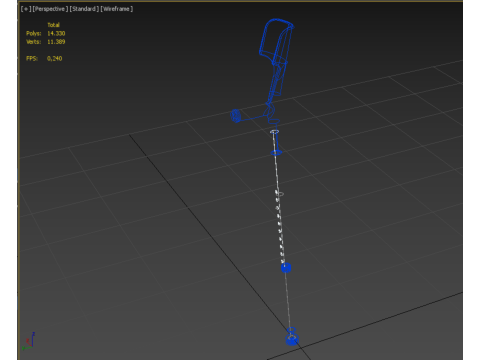Click the FPS value 0,240
Viewport: 480px width, 360px height.
[54, 58]
